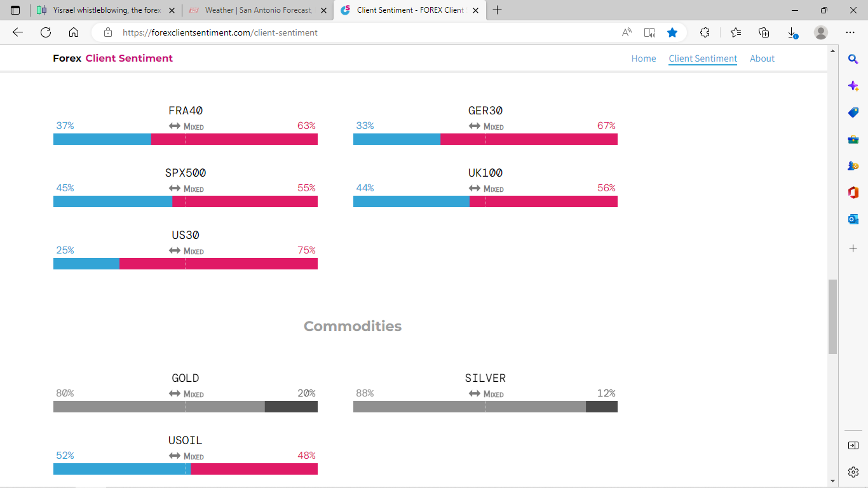Open the Downloads icon in toolbar
Image resolution: width=868 pixels, height=488 pixels.
pyautogui.click(x=792, y=32)
